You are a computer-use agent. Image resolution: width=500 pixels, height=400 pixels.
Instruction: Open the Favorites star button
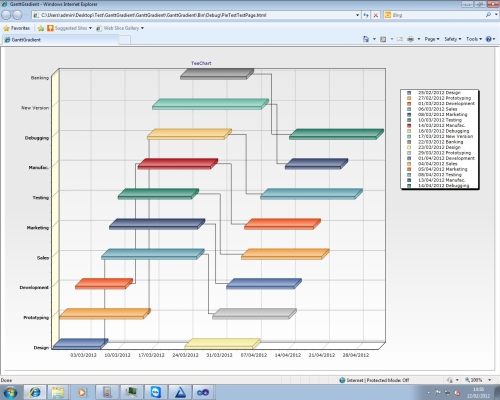tap(16, 28)
